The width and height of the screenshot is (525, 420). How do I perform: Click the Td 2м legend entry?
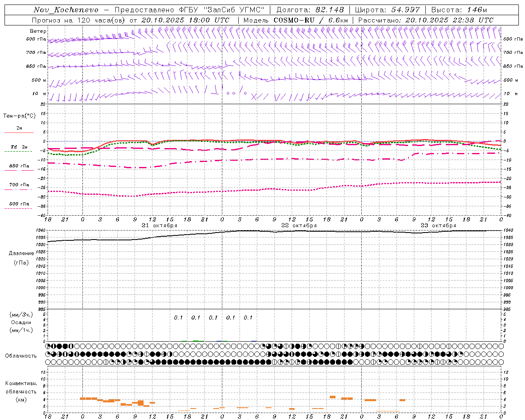(19, 147)
